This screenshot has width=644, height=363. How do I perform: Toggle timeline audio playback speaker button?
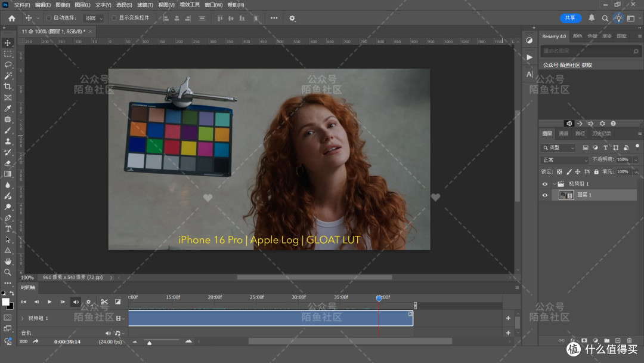(76, 302)
